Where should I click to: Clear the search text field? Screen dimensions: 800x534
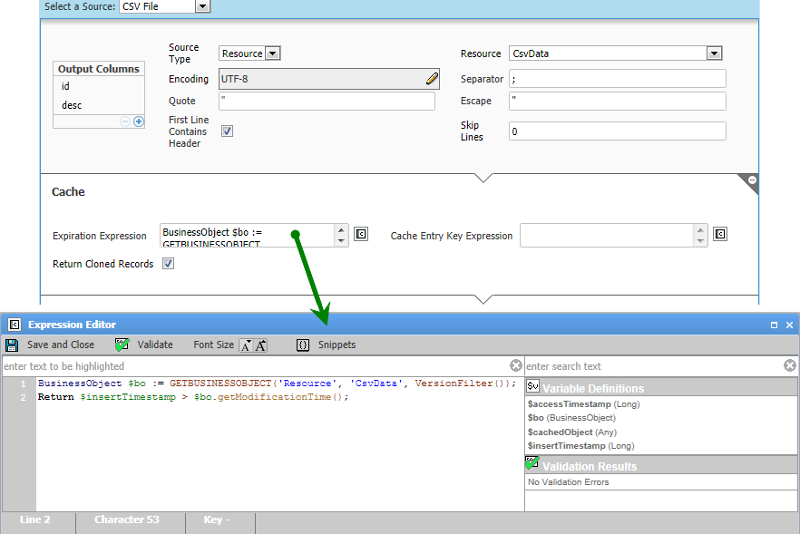pyautogui.click(x=790, y=366)
